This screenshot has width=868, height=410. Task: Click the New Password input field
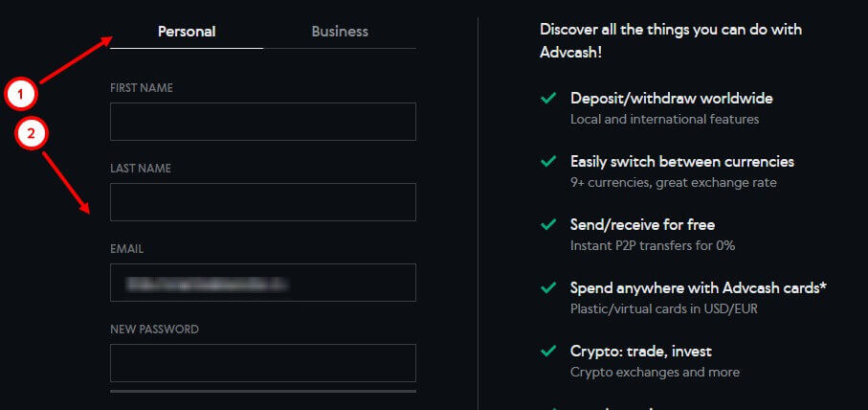click(263, 363)
